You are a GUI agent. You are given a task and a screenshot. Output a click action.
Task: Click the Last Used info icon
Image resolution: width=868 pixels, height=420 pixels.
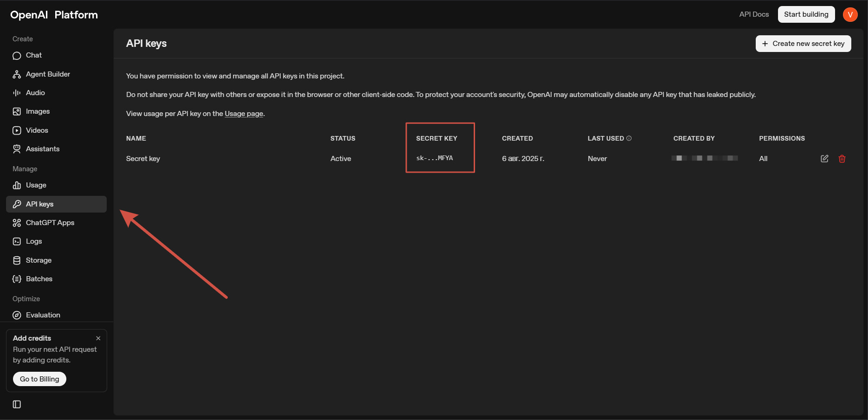pos(629,138)
